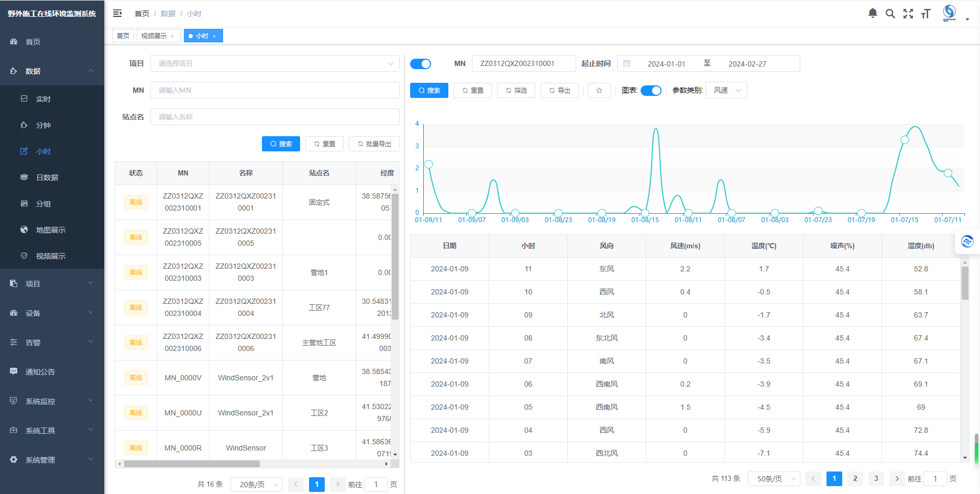Close the 视频展示 tab
The width and height of the screenshot is (980, 494).
(x=172, y=36)
